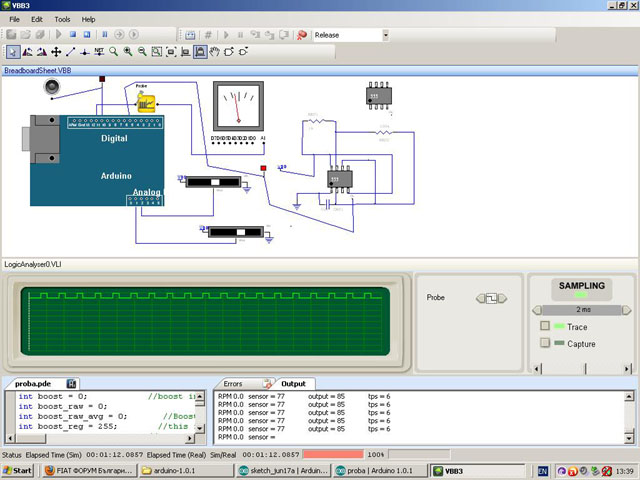The height and width of the screenshot is (480, 640).
Task: Click the yellow Probe component on breadboard
Action: click(146, 102)
